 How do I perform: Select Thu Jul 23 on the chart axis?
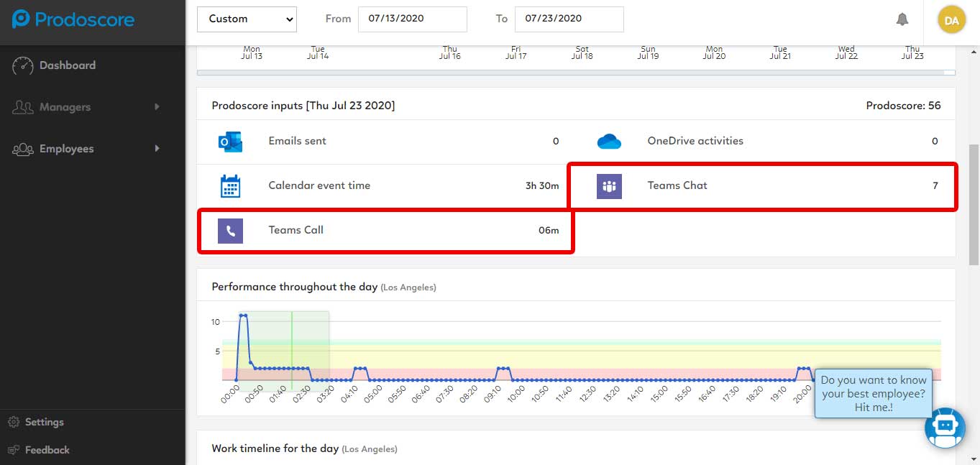click(x=912, y=52)
